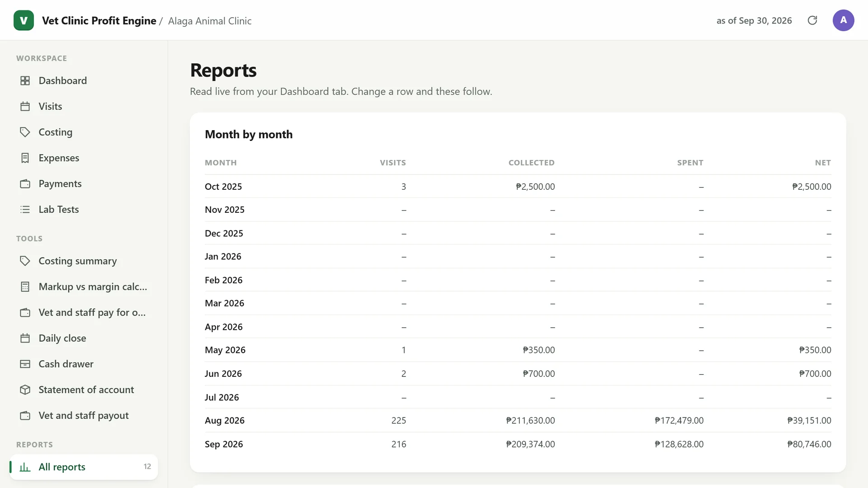
Task: Click the Cash drawer icon
Action: tap(25, 364)
